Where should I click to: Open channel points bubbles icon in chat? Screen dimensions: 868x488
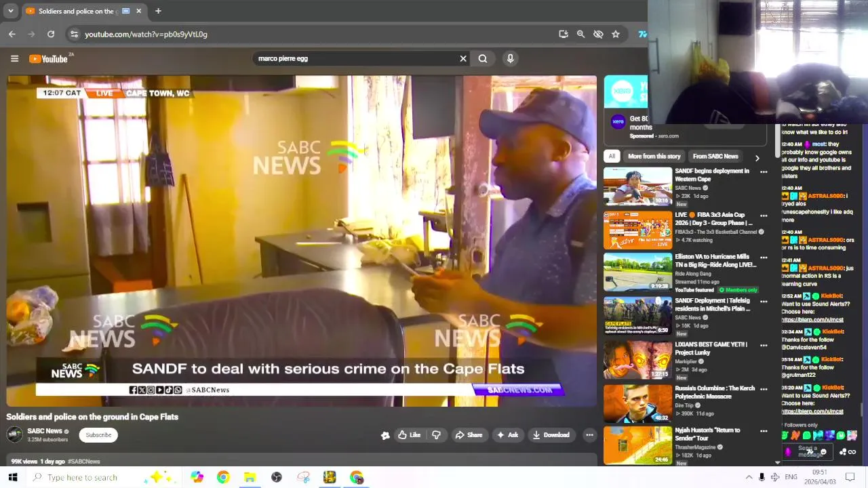(843, 452)
